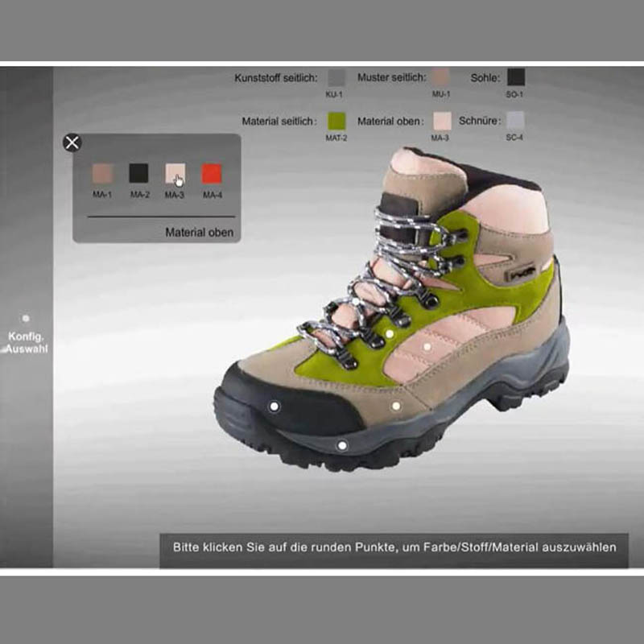
Task: Click the Sohle label in the legend
Action: pyautogui.click(x=485, y=78)
